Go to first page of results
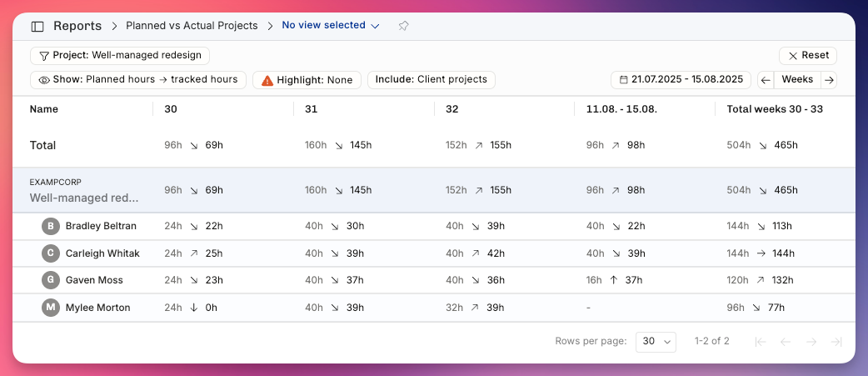Screen dimensions: 868x376 761,342
